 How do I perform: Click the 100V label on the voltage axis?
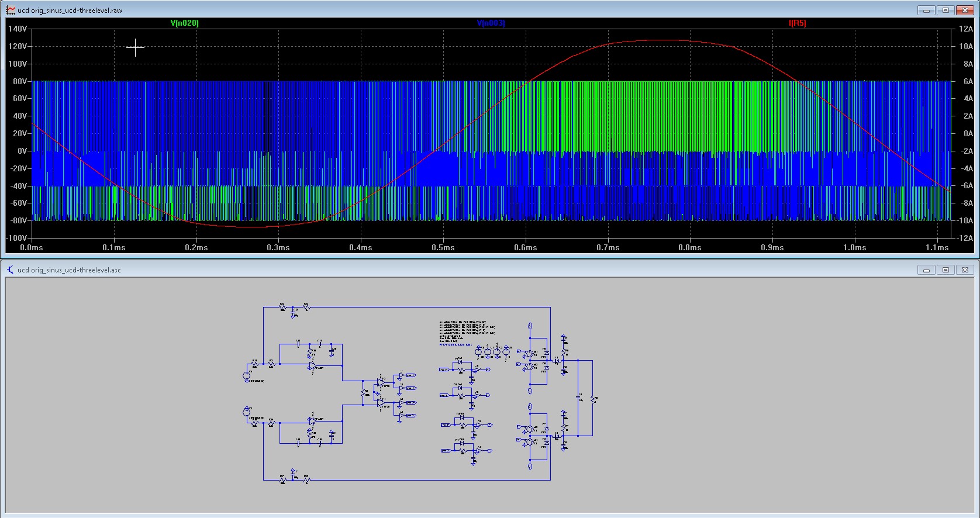tap(18, 64)
